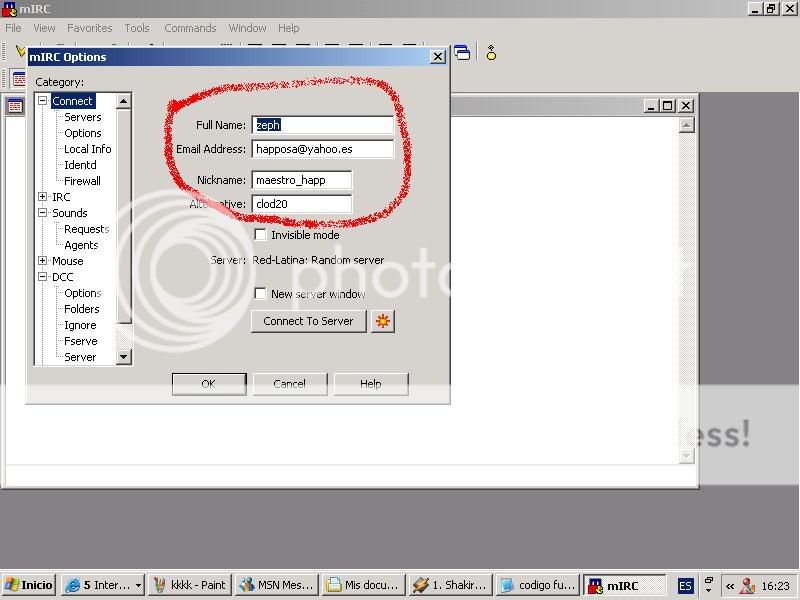Select the Agents category
This screenshot has height=600, width=800.
pyautogui.click(x=81, y=245)
